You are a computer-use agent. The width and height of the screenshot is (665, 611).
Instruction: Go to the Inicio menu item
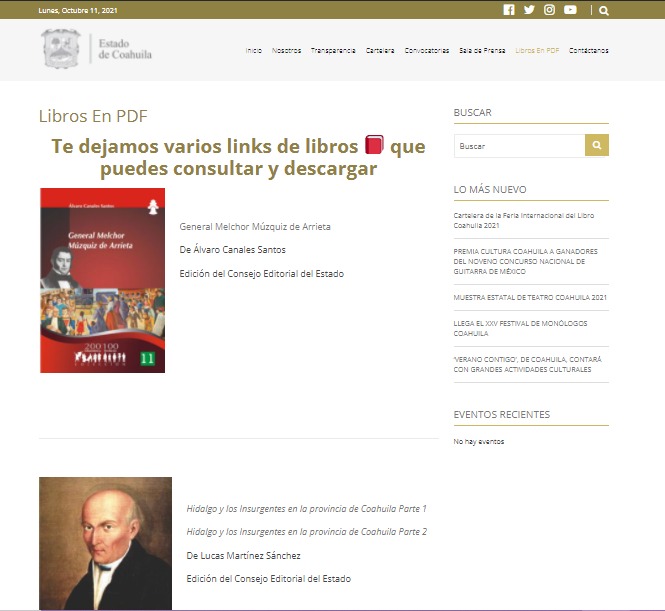(x=254, y=50)
